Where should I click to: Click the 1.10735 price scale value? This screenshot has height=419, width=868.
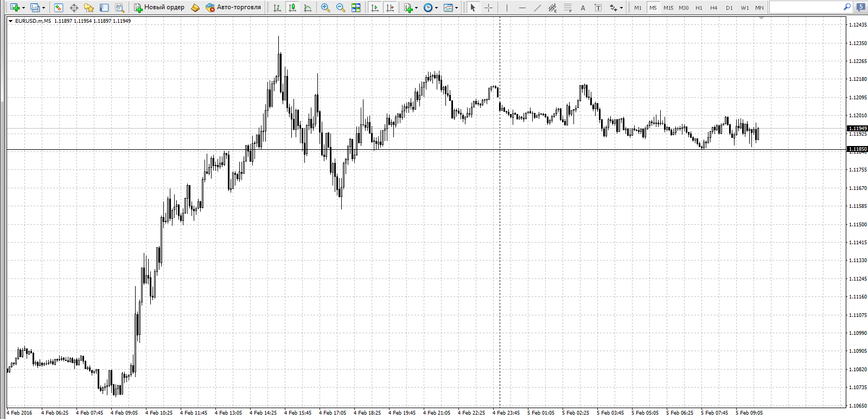click(858, 388)
